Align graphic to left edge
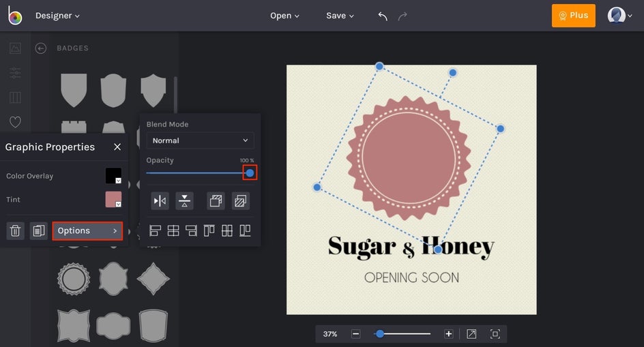The width and height of the screenshot is (644, 347). [x=155, y=231]
